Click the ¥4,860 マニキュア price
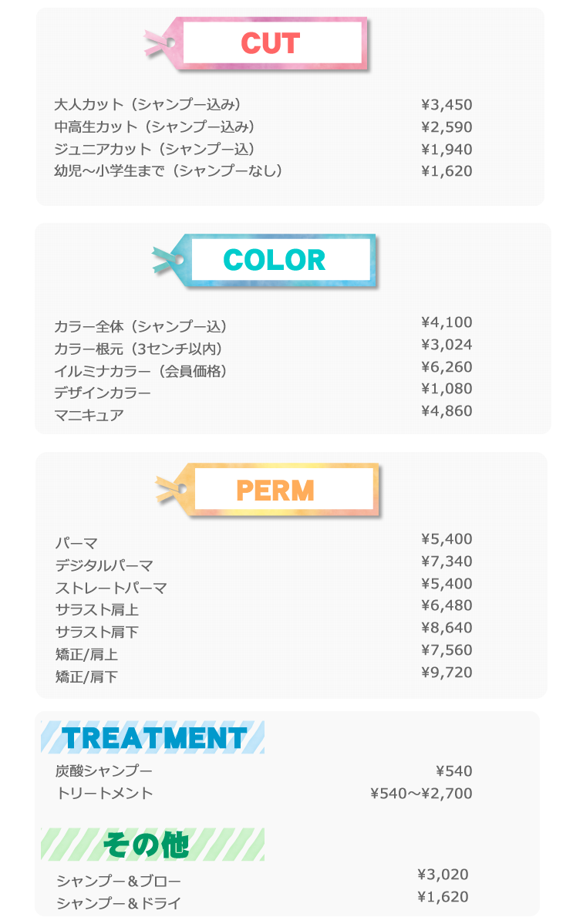 point(447,411)
